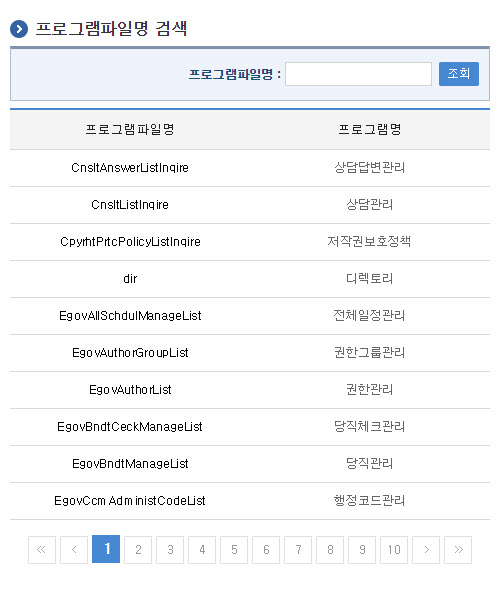
Task: Focus the 프로그램파일명 input field
Action: click(358, 74)
